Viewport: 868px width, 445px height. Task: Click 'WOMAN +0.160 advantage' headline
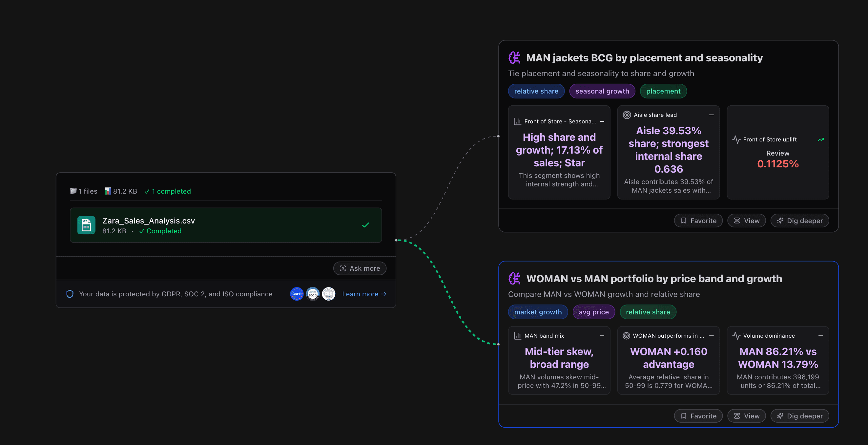pyautogui.click(x=669, y=358)
